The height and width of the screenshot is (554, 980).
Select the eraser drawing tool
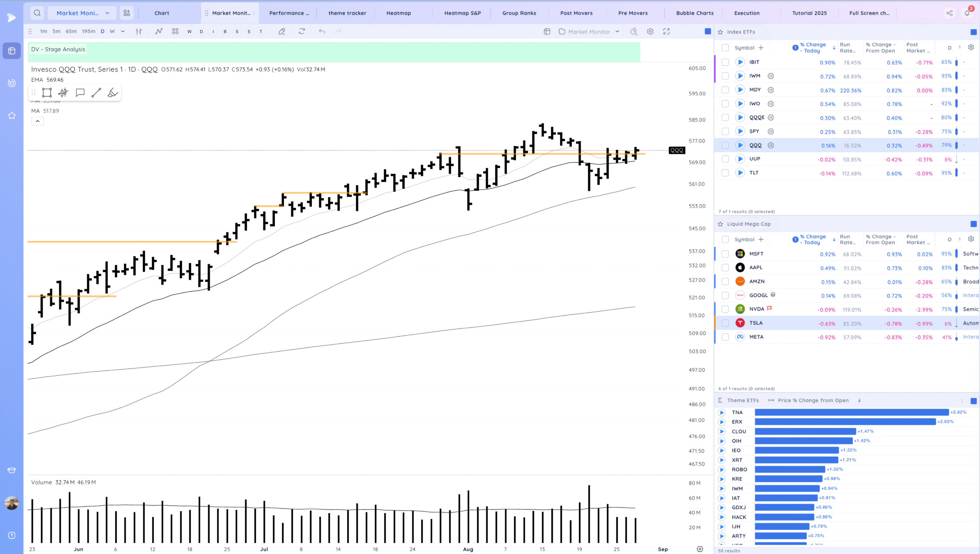[282, 31]
